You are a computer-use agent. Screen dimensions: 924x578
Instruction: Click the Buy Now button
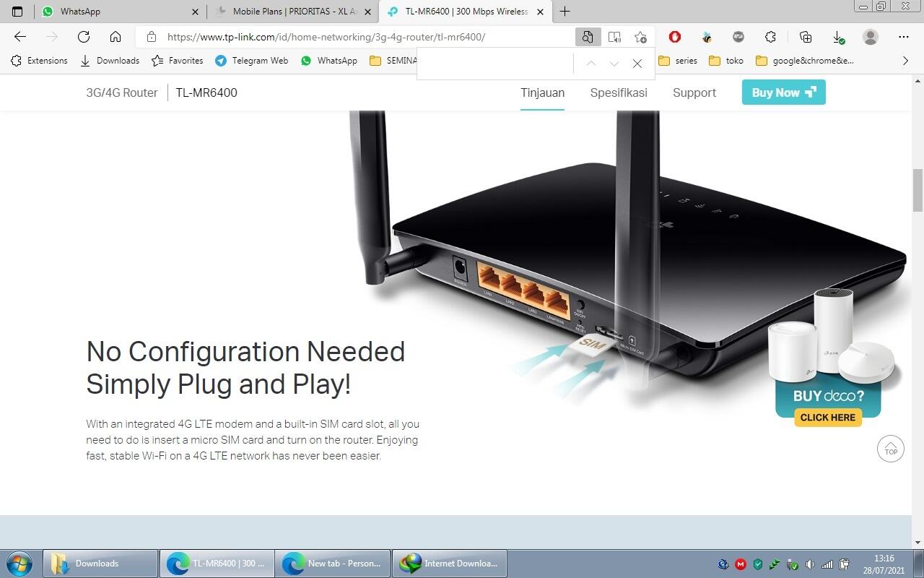point(783,92)
